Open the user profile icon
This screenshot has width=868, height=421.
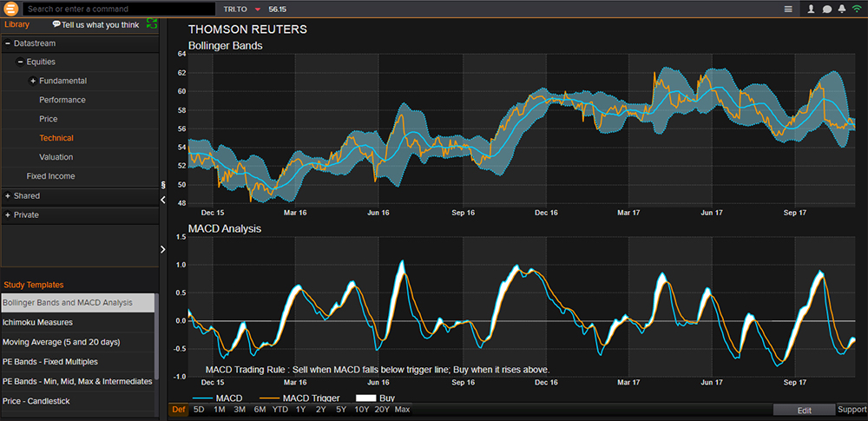[812, 9]
